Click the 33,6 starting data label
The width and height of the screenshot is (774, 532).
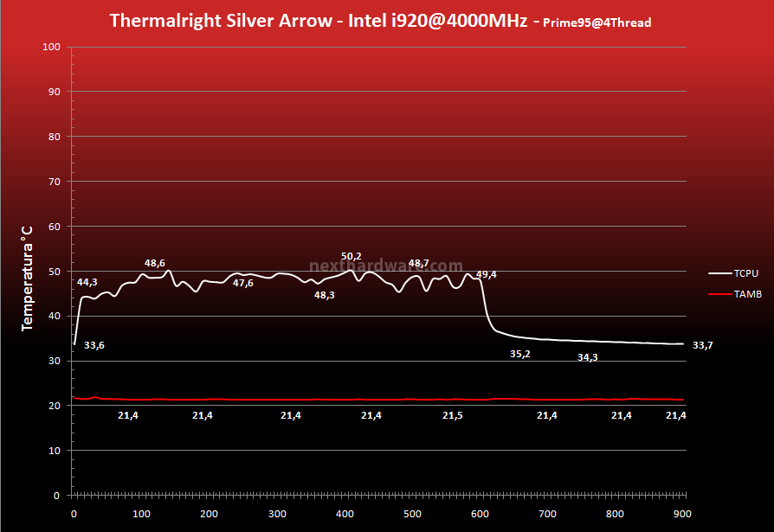(x=94, y=345)
